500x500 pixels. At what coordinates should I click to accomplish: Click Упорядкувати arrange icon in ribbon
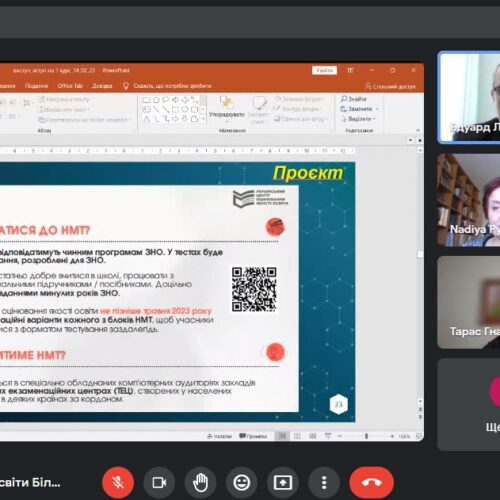(226, 103)
